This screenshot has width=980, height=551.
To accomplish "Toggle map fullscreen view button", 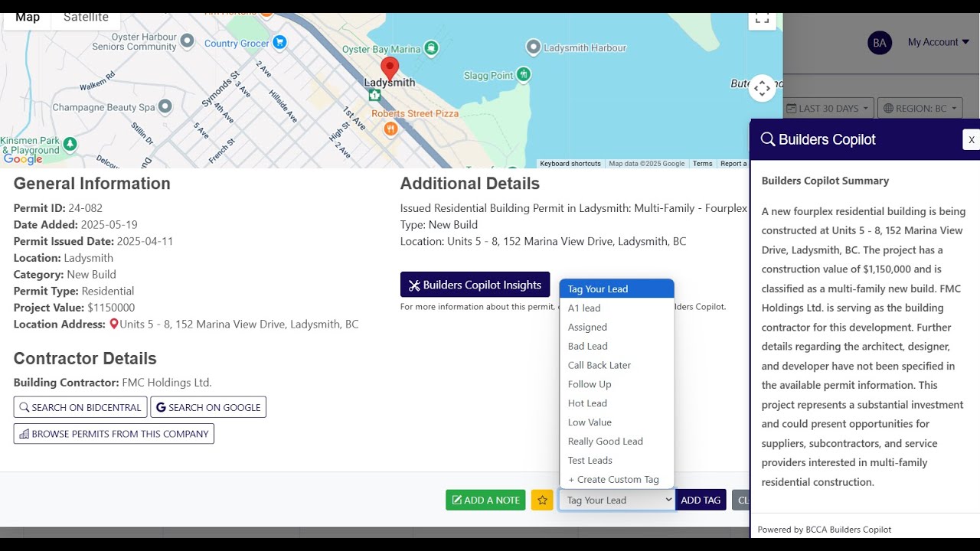I will coord(762,18).
